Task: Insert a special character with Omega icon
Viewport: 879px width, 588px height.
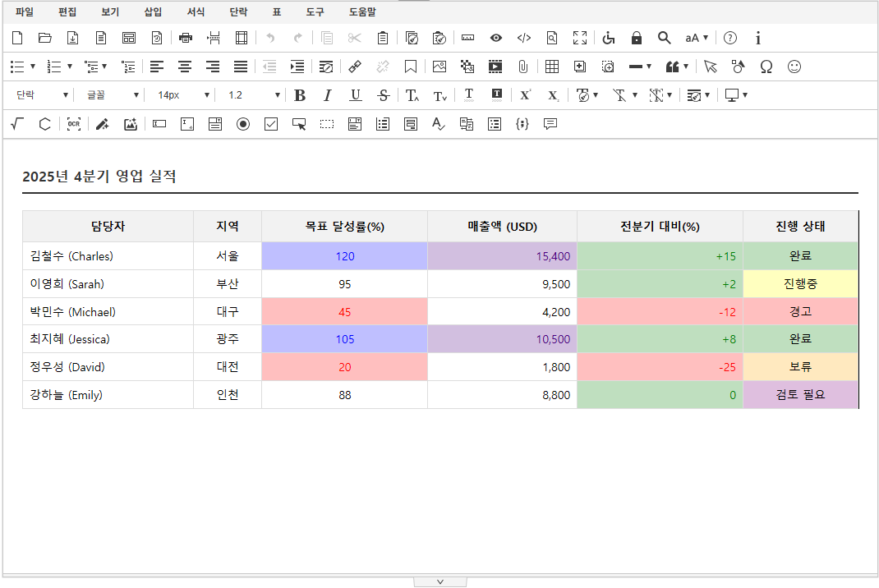Action: click(x=766, y=67)
